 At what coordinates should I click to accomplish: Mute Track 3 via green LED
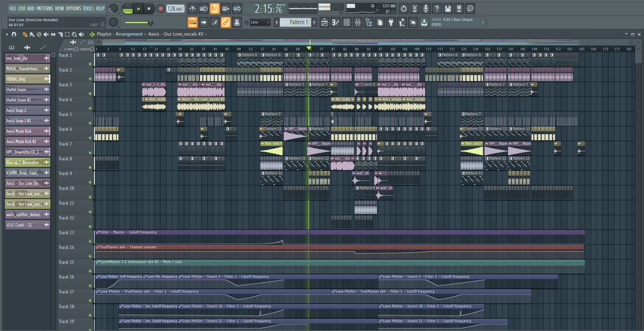(90, 94)
